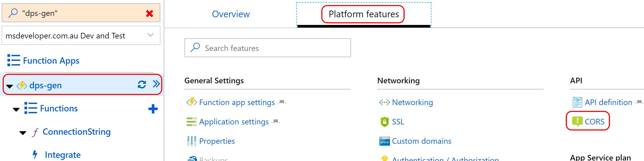Open Integrate under ConnectionString
Image resolution: width=644 pixels, height=161 pixels.
tap(63, 155)
